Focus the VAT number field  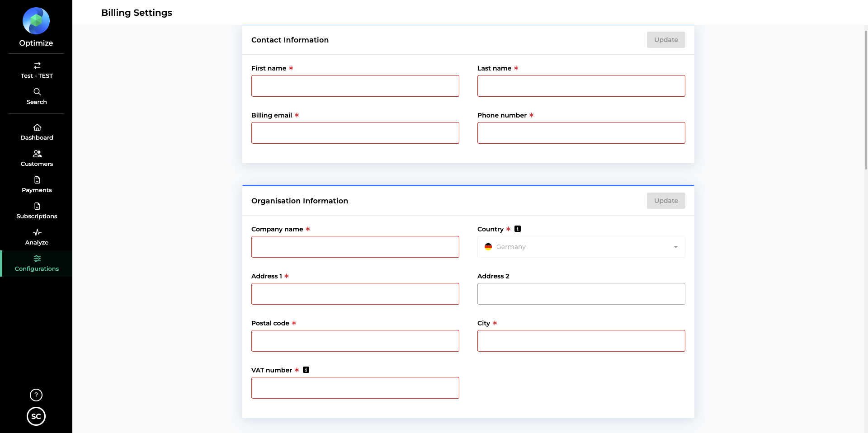point(355,388)
